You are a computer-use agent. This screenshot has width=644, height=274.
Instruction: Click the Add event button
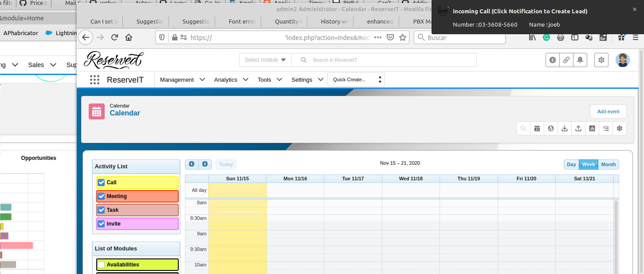[608, 111]
